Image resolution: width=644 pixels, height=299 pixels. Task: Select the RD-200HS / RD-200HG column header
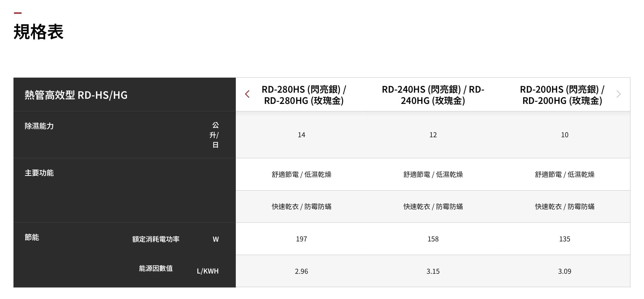562,95
